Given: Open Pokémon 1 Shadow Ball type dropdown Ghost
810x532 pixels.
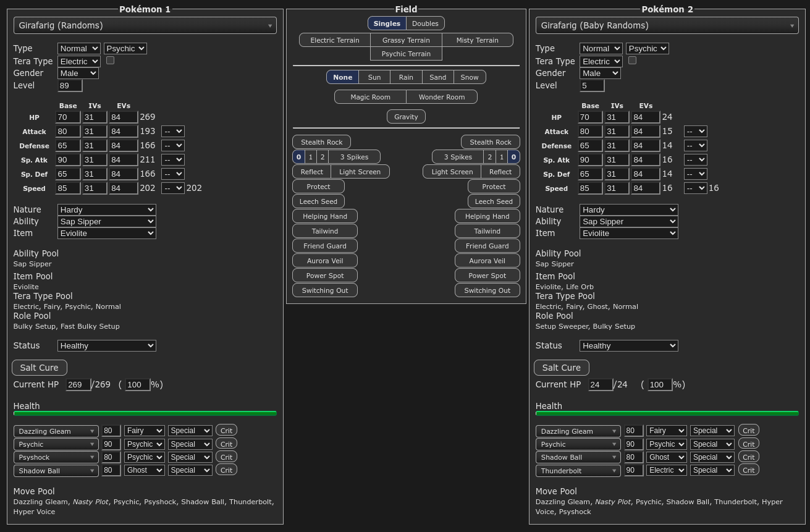Looking at the screenshot, I should (145, 470).
